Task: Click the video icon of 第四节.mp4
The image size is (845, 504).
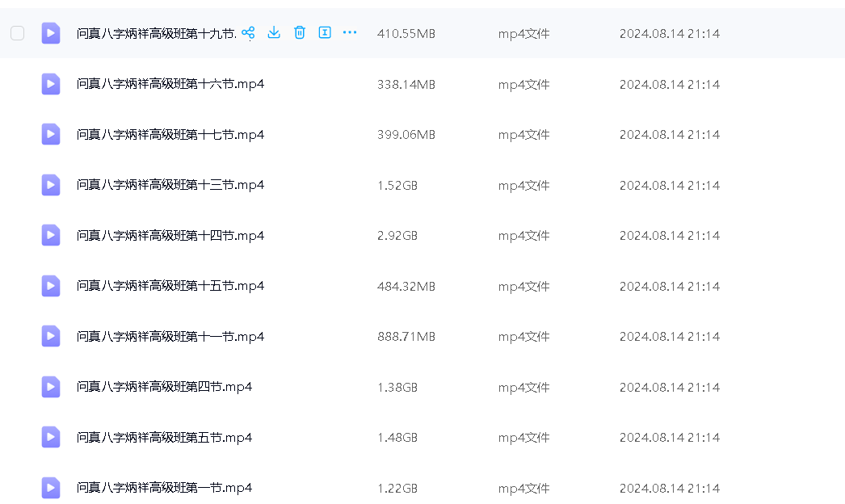Action: 51,387
